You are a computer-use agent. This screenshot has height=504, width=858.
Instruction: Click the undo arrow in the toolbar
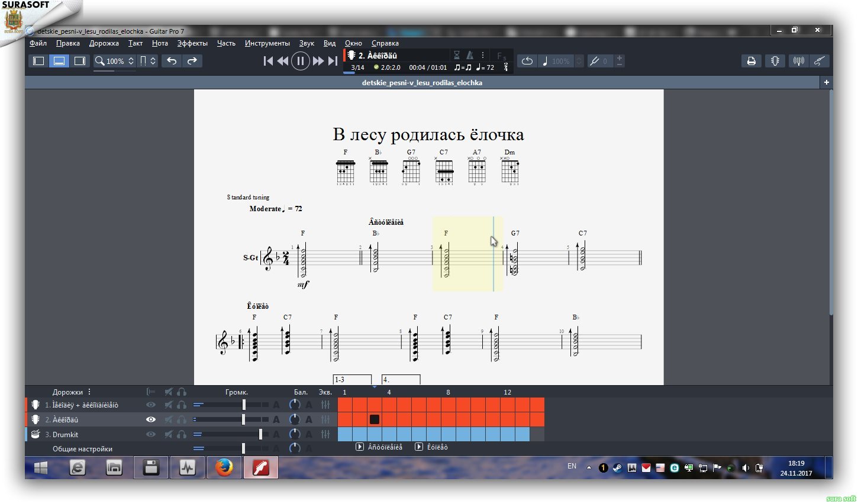(x=172, y=61)
